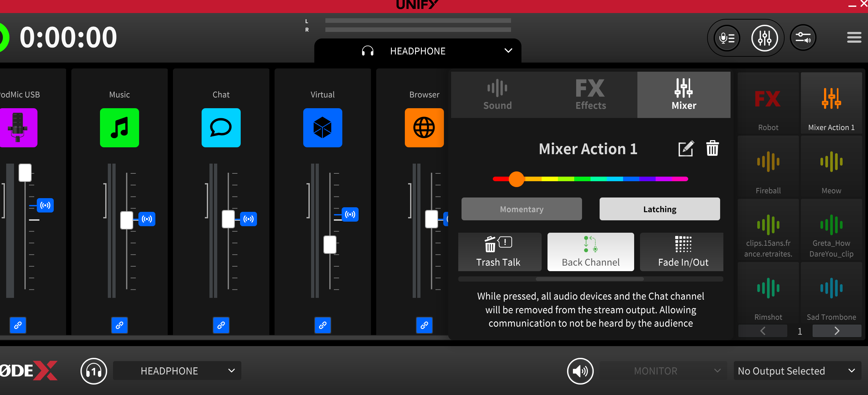Trigger the Rimshot sound pad
This screenshot has width=868, height=395.
tap(768, 293)
